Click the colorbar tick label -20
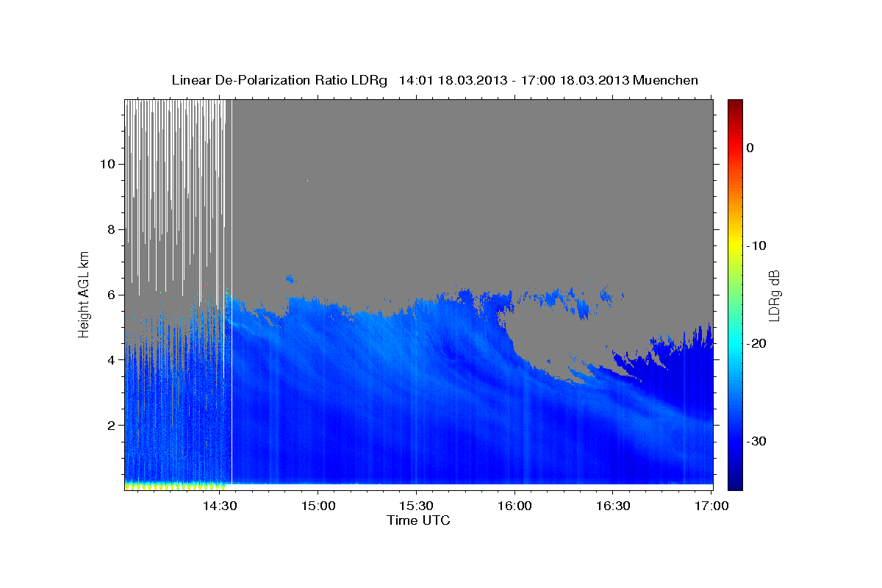The image size is (882, 588). click(756, 343)
